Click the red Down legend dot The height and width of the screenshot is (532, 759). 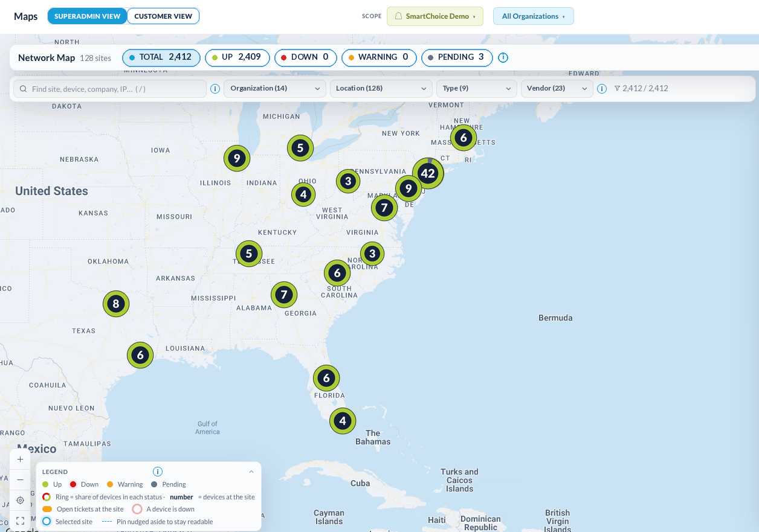tap(73, 484)
